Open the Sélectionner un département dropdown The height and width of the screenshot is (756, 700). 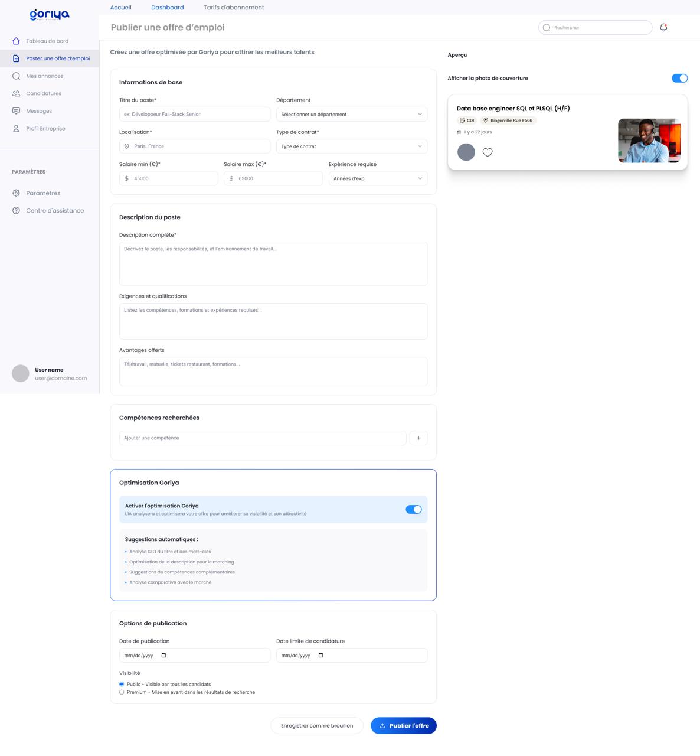tap(352, 114)
